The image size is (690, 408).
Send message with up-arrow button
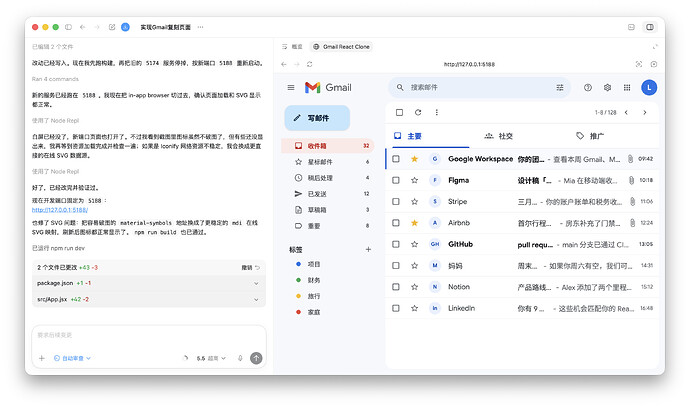click(x=256, y=358)
